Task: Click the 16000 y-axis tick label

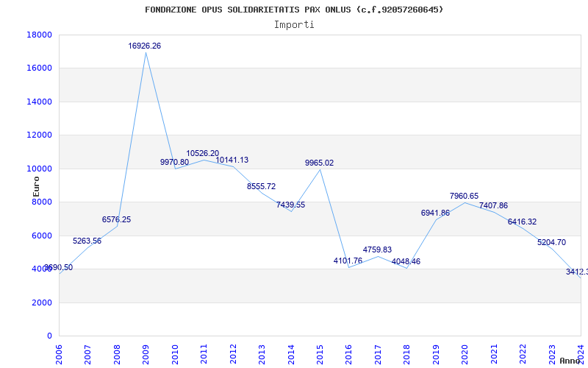Action: point(40,68)
